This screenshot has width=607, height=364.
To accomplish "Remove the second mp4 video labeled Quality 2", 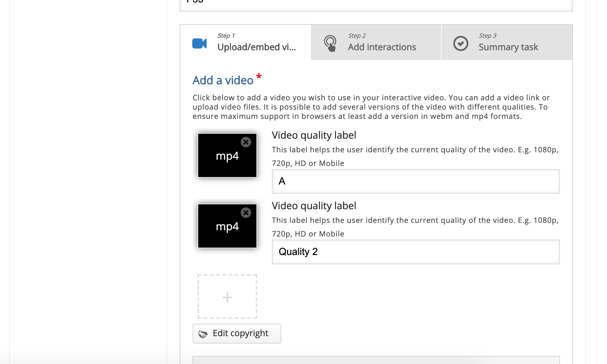I will pos(246,213).
